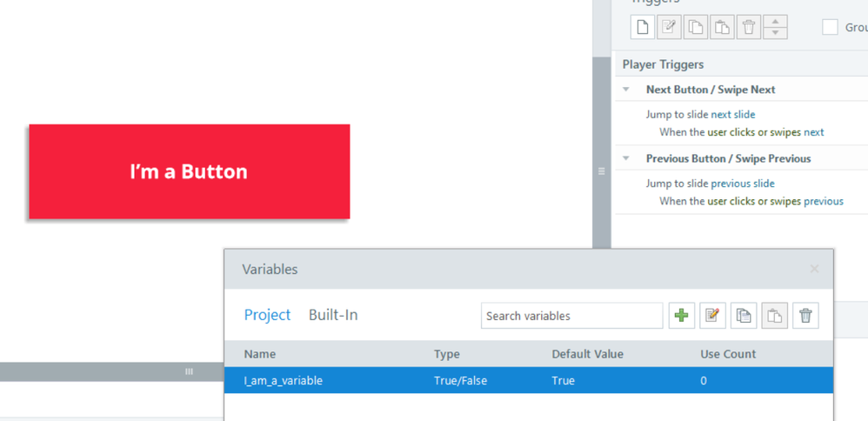Viewport: 868px width, 421px height.
Task: Copy the selected variable
Action: [x=744, y=316]
